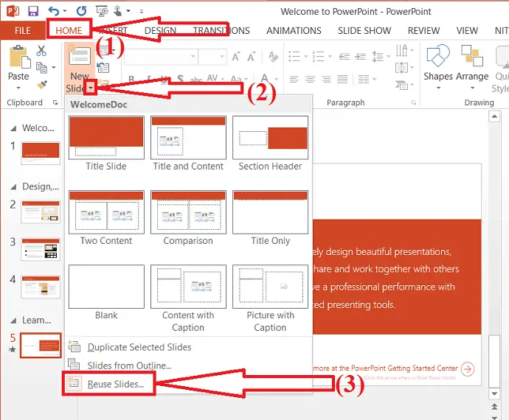
Task: Click the Save icon in quick access toolbar
Action: [x=33, y=11]
